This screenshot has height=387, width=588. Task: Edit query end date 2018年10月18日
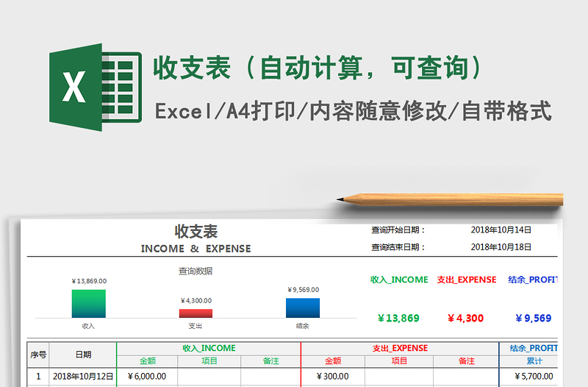pos(501,247)
